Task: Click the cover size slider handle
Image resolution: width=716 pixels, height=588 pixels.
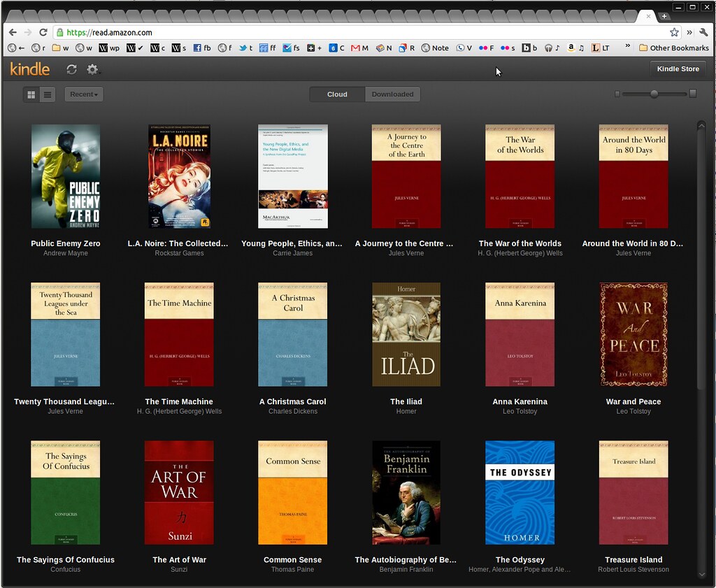Action: coord(654,93)
